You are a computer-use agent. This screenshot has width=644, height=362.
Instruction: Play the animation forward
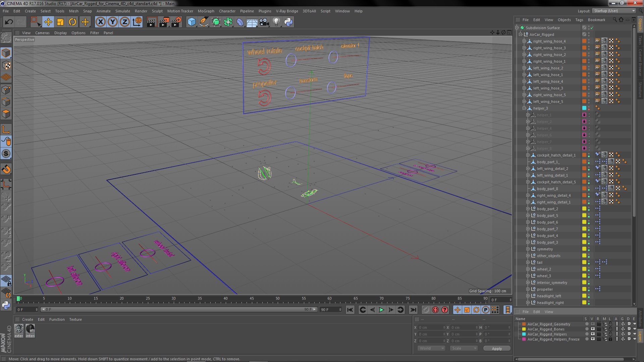tap(381, 310)
